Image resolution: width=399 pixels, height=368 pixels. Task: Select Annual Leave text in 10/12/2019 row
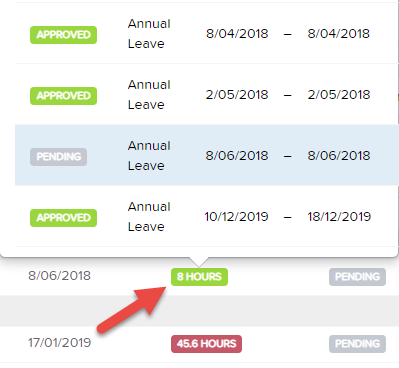[x=149, y=217]
